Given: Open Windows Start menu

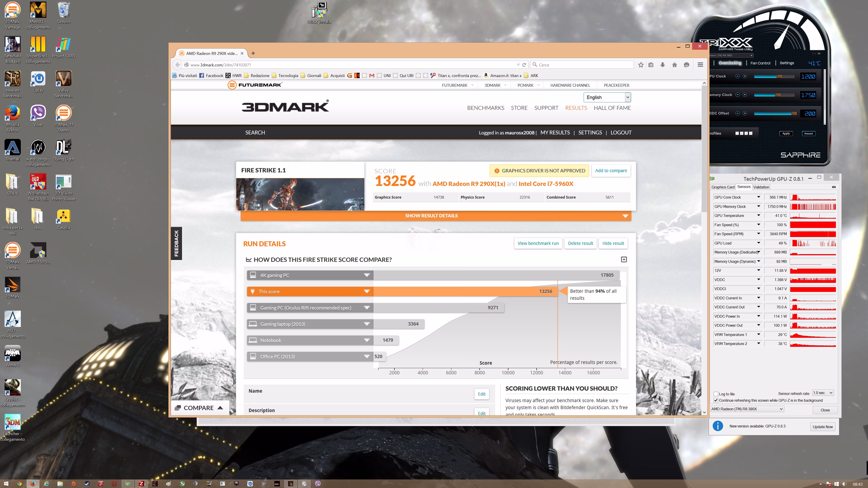Looking at the screenshot, I should point(6,484).
